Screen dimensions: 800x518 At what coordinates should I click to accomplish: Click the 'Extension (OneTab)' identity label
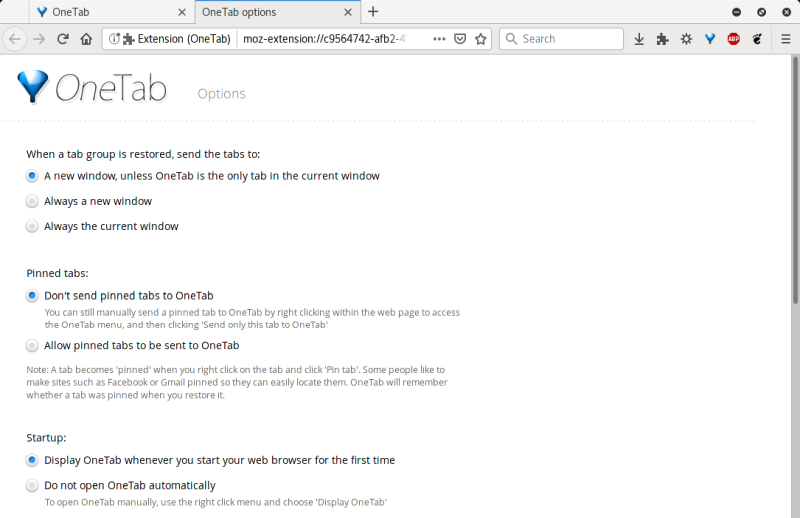point(184,39)
